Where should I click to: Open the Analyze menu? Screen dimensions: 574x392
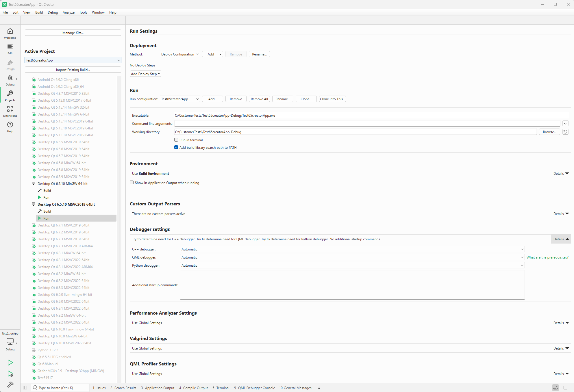coord(68,12)
